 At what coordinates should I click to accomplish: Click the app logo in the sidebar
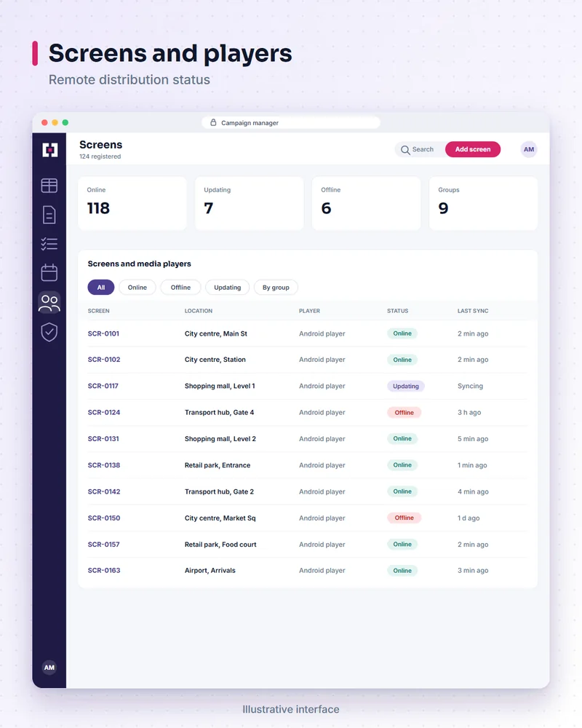coord(49,149)
